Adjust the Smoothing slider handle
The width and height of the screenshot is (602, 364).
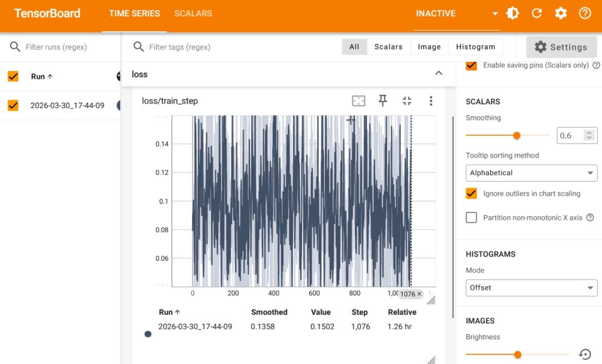coord(517,135)
